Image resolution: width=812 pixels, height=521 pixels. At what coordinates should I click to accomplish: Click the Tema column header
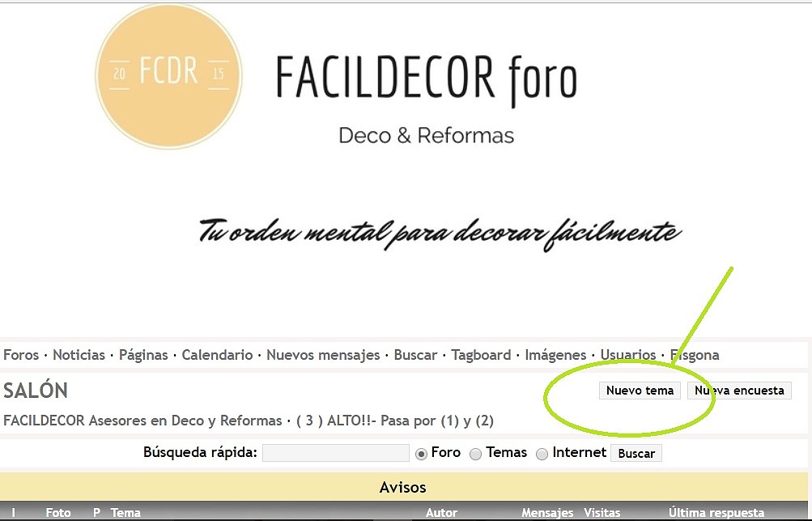coord(125,513)
